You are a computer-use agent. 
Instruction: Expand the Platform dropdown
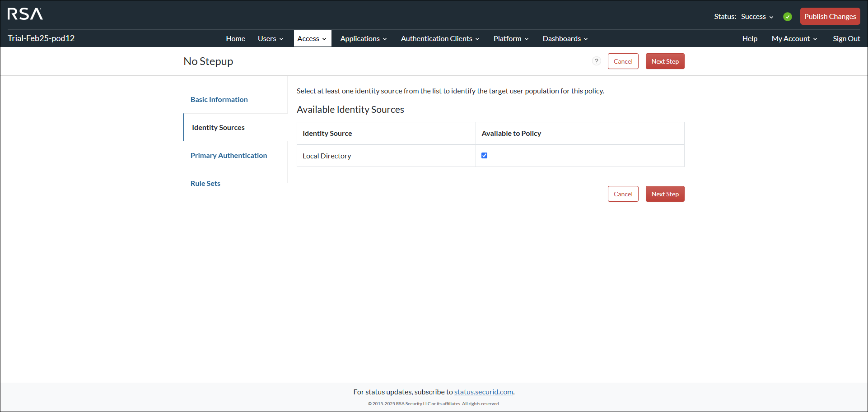point(510,38)
